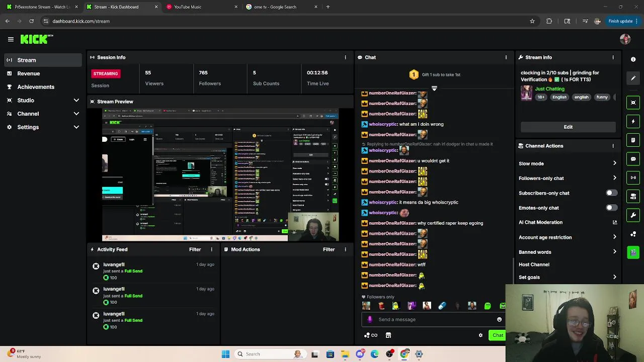Viewport: 644px width, 362px height.
Task: Open Banned words settings
Action: click(568, 252)
